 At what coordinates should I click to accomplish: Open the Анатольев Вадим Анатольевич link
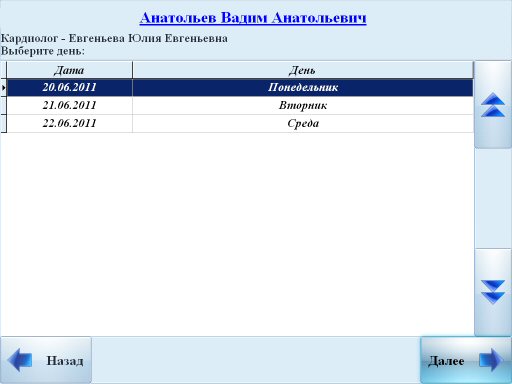pyautogui.click(x=253, y=18)
